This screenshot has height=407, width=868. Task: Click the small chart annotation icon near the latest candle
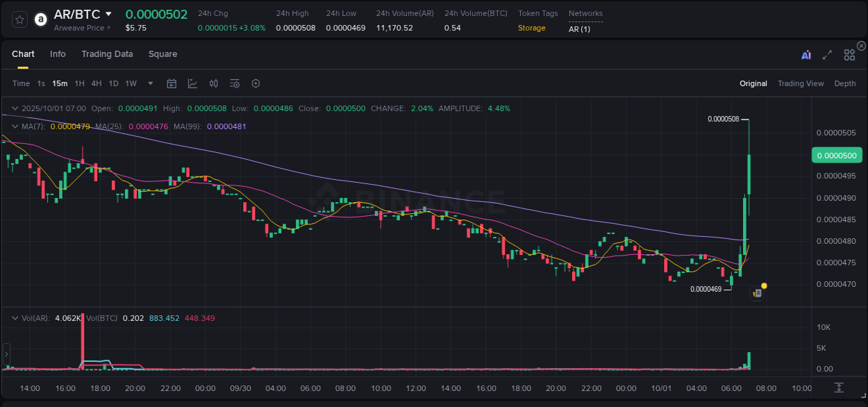pos(756,292)
